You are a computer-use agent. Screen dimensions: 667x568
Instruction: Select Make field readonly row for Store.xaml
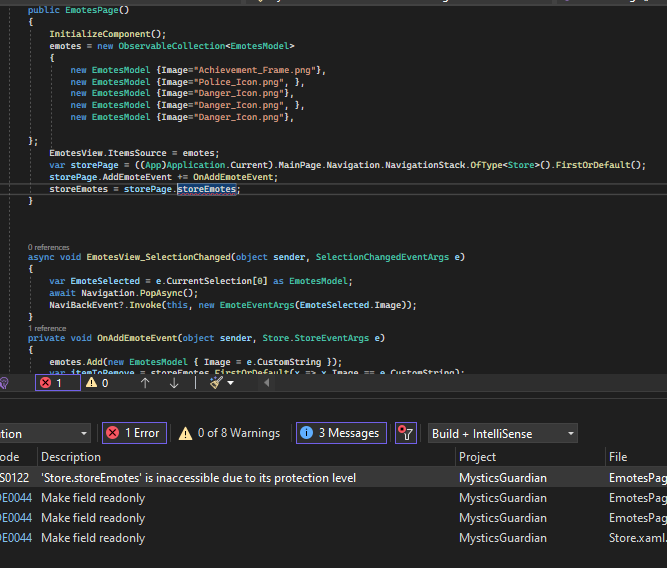pyautogui.click(x=334, y=538)
